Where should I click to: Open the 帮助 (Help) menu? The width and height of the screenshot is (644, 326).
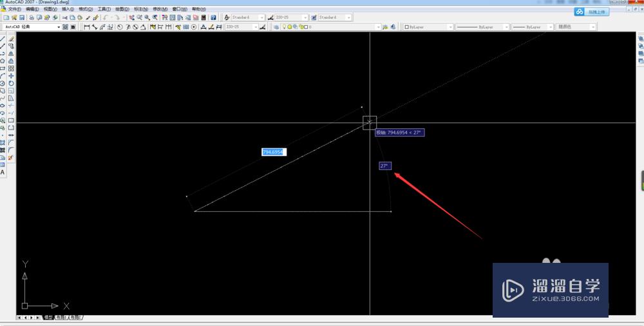(199, 8)
